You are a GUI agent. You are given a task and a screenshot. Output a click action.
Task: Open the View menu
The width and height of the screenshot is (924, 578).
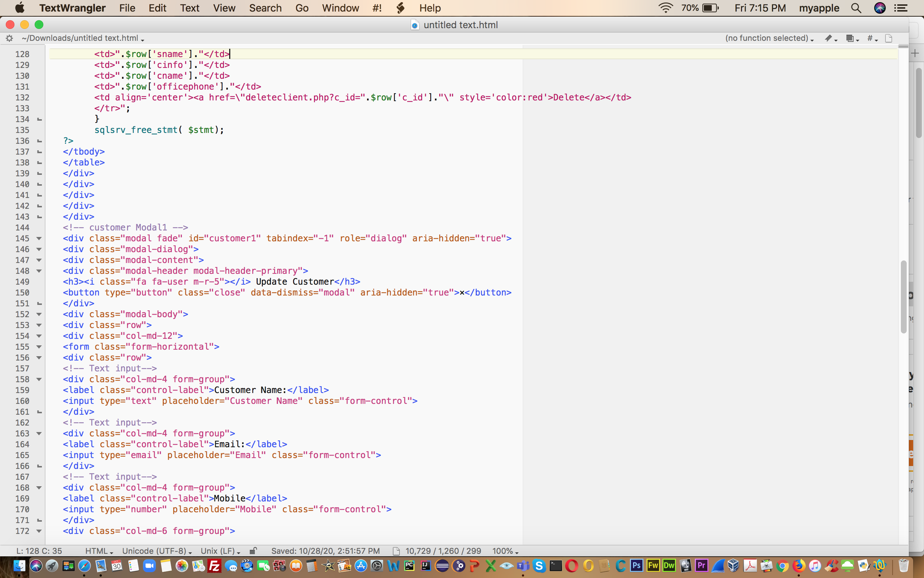tap(224, 8)
